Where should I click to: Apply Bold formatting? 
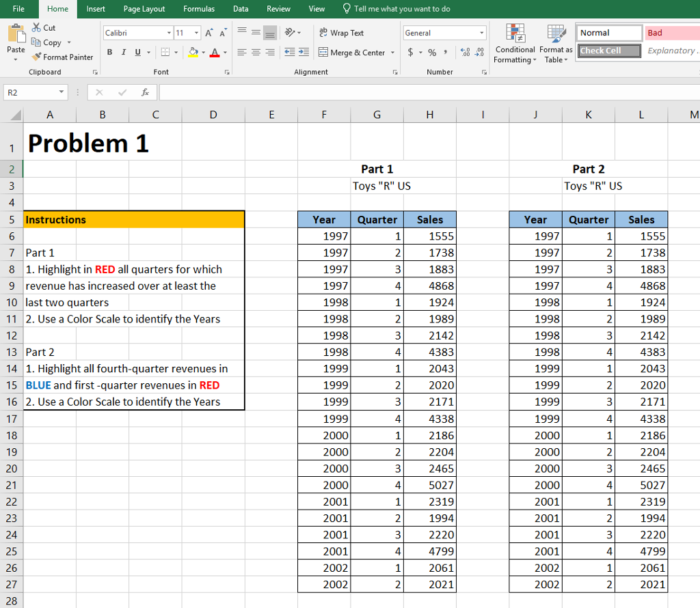(x=109, y=51)
